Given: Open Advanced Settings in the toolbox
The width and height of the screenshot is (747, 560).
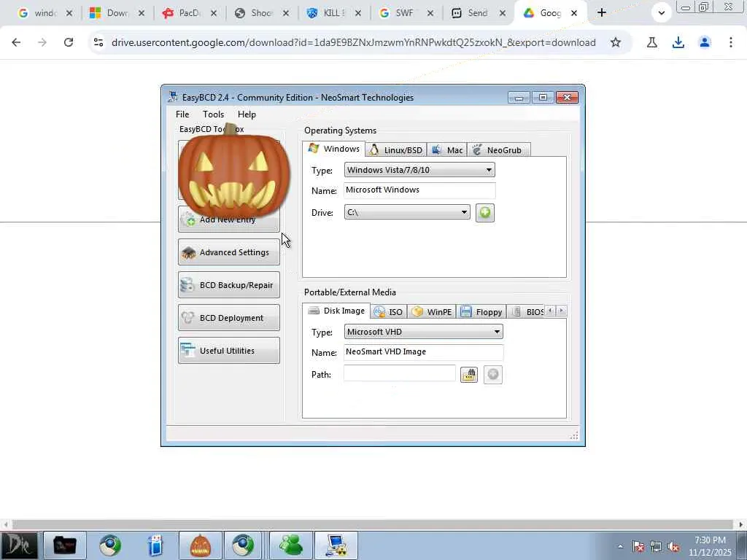Looking at the screenshot, I should pos(228,252).
